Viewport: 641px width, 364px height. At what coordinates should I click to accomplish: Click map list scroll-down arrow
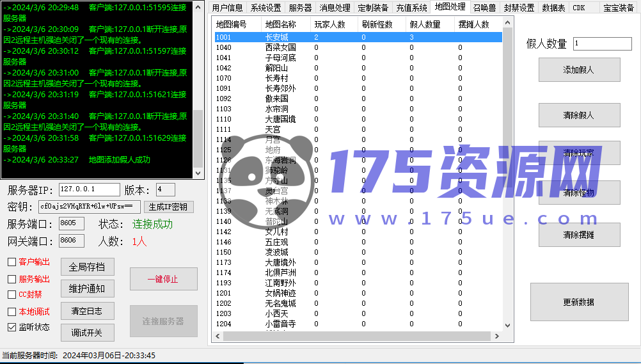pos(507,326)
